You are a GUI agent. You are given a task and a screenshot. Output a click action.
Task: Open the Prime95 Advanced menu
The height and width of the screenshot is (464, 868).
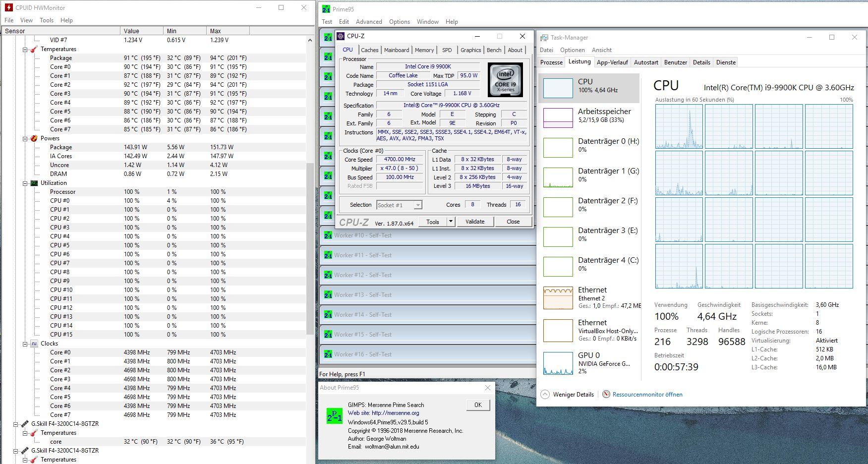(369, 22)
